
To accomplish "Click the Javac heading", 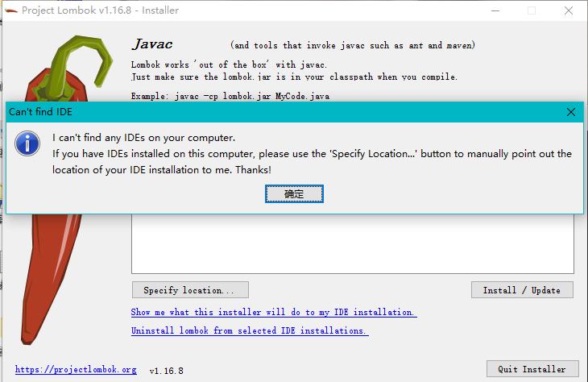I will pos(152,44).
